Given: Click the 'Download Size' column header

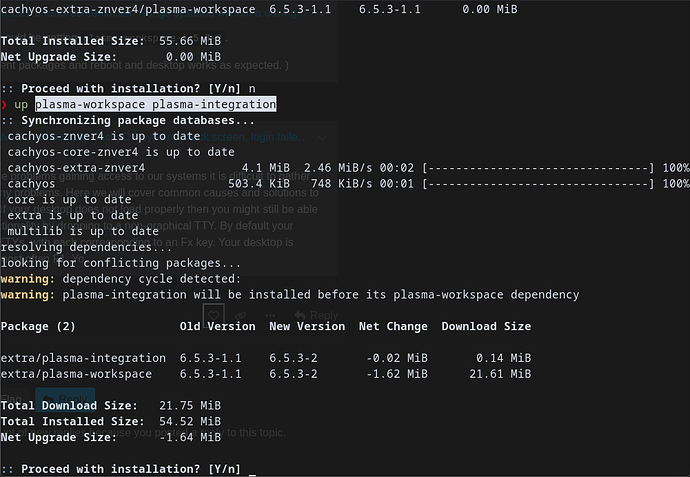Looking at the screenshot, I should [486, 326].
